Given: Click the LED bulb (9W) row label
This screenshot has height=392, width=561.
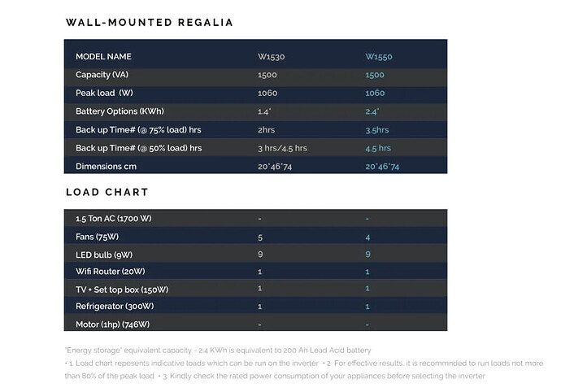Looking at the screenshot, I should click(104, 255).
